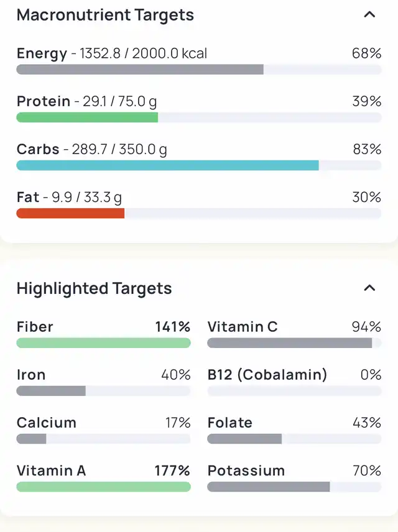
Task: Select the B12 (Cobalamin) target
Action: point(267,375)
